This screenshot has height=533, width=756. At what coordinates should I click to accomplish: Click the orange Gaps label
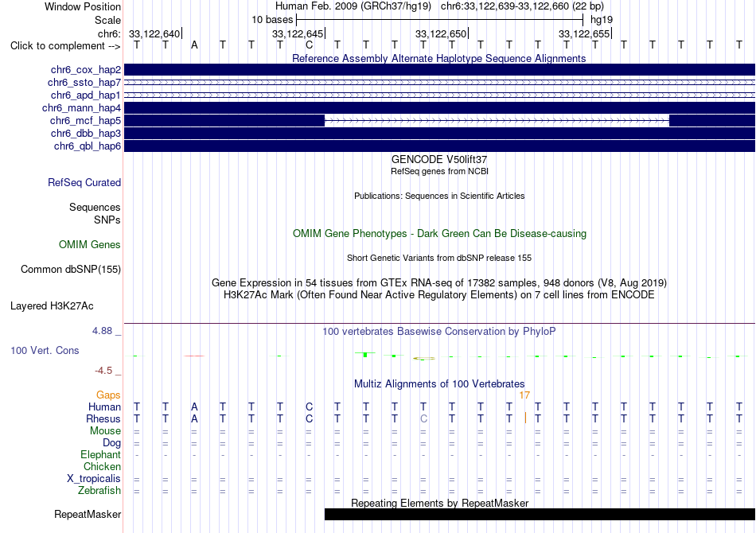point(108,395)
